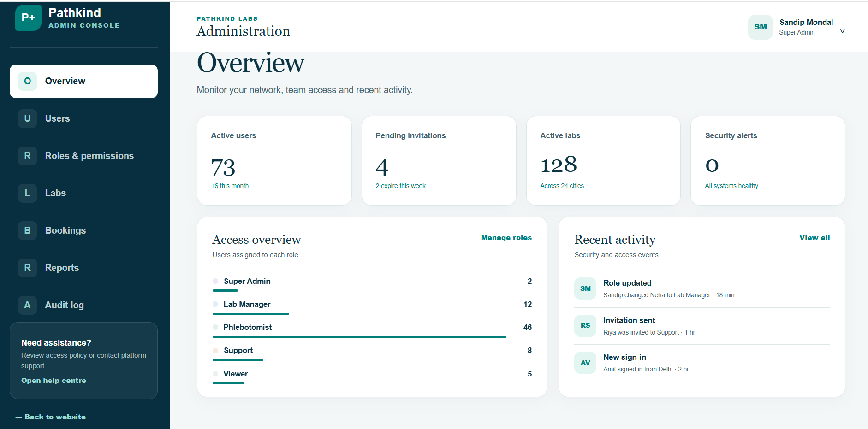Click the Sandip Mondal user name
The height and width of the screenshot is (429, 868).
click(806, 22)
